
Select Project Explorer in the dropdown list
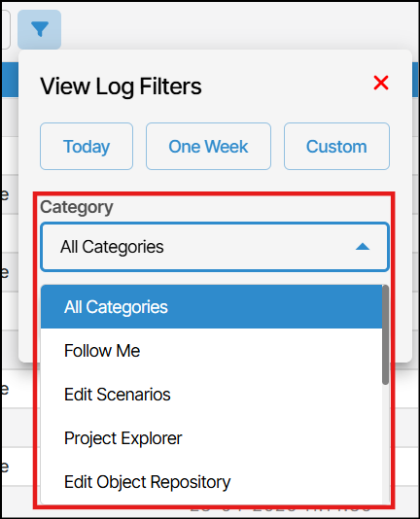coord(211,438)
